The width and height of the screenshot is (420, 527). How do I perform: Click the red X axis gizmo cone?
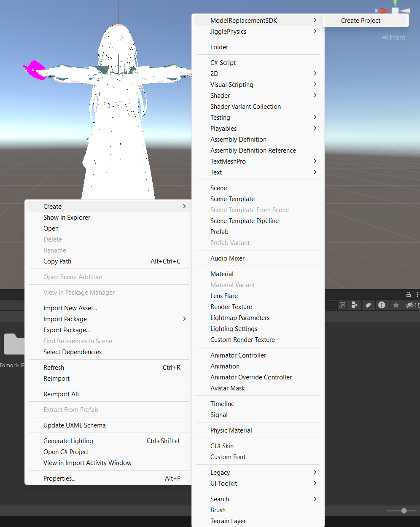(x=385, y=11)
